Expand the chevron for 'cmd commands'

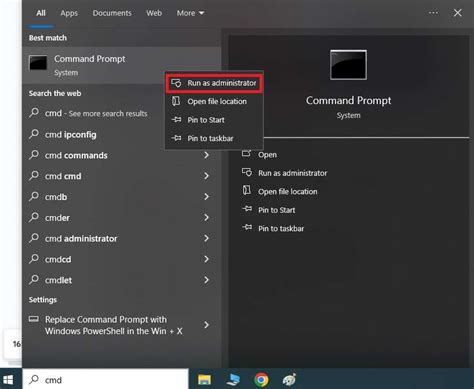pos(206,155)
